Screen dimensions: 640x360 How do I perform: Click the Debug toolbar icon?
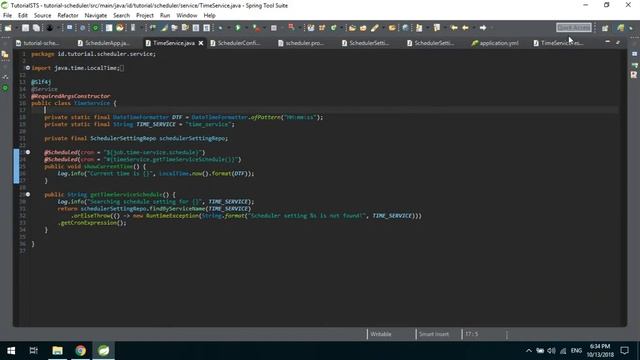coord(220,28)
